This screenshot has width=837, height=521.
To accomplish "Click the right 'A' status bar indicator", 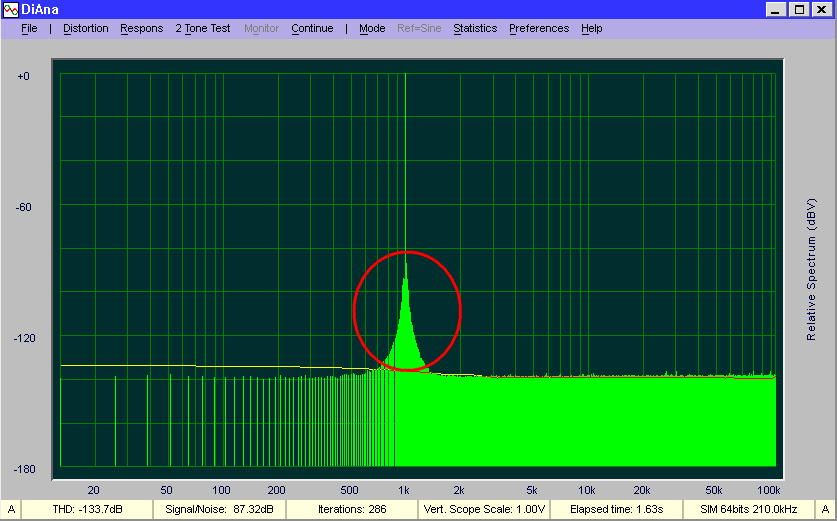I will [825, 509].
